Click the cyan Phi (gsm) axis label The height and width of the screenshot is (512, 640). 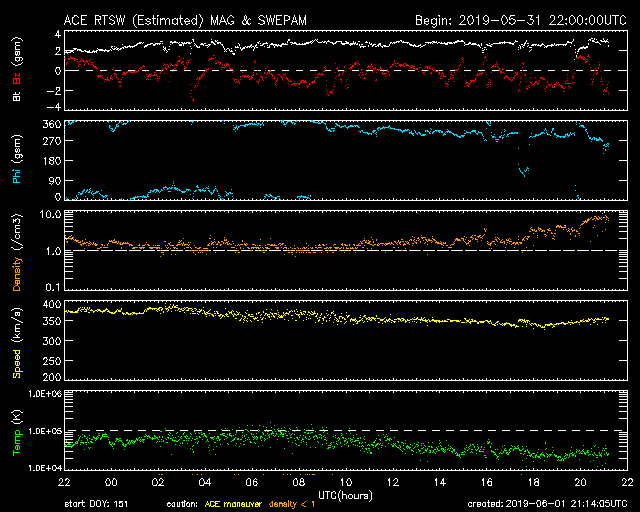coord(17,160)
